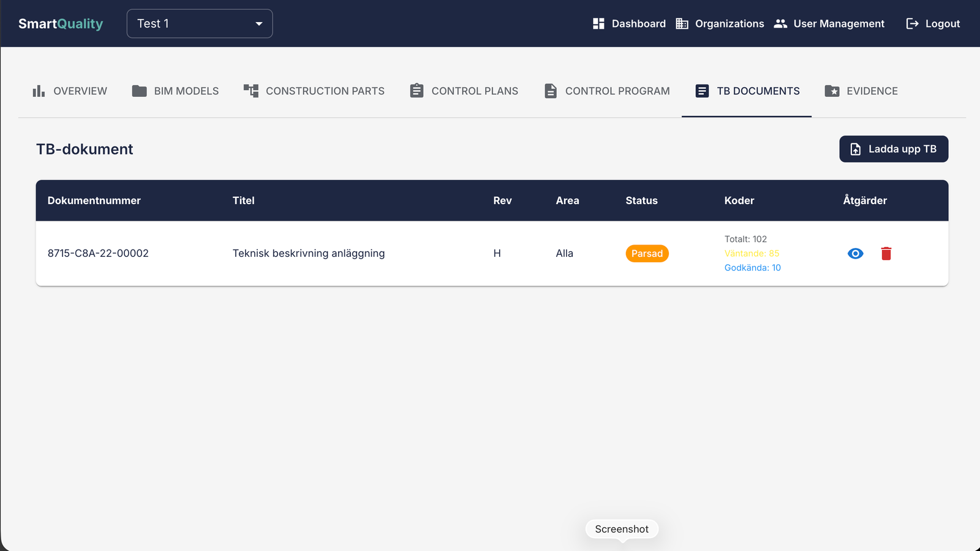This screenshot has width=980, height=551.
Task: Click the Area value Alla
Action: [x=564, y=253]
